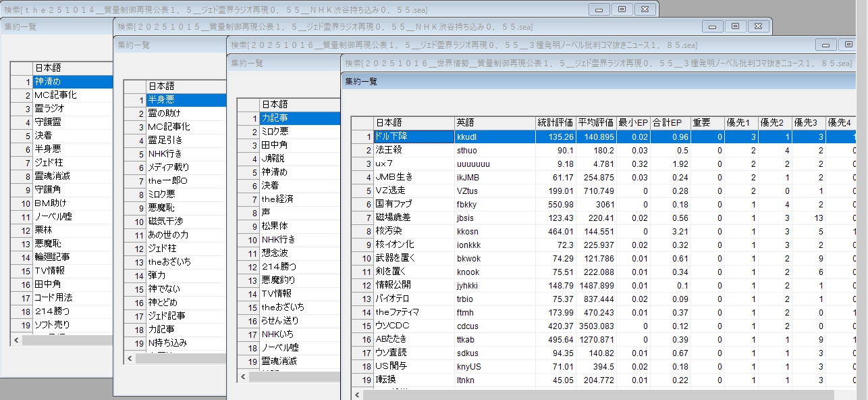Viewport: 868px width, 400px height.
Task: Minimize the 20251016 ノーベル批判 search window
Action: 825,45
